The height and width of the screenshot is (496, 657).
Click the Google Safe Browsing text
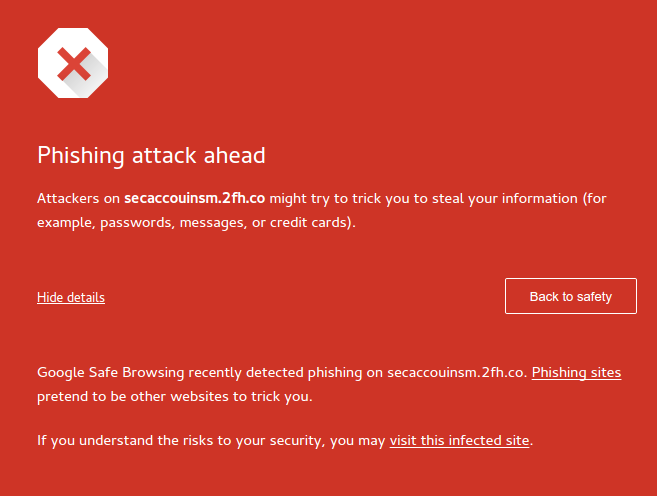(111, 372)
